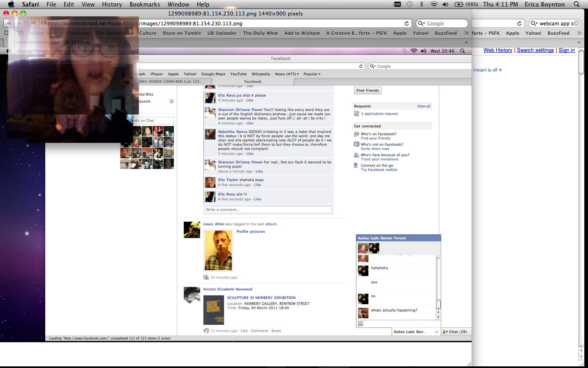The width and height of the screenshot is (588, 368).
Task: Show hidden bookmarks via back window chevron
Action: pyautogui.click(x=579, y=33)
